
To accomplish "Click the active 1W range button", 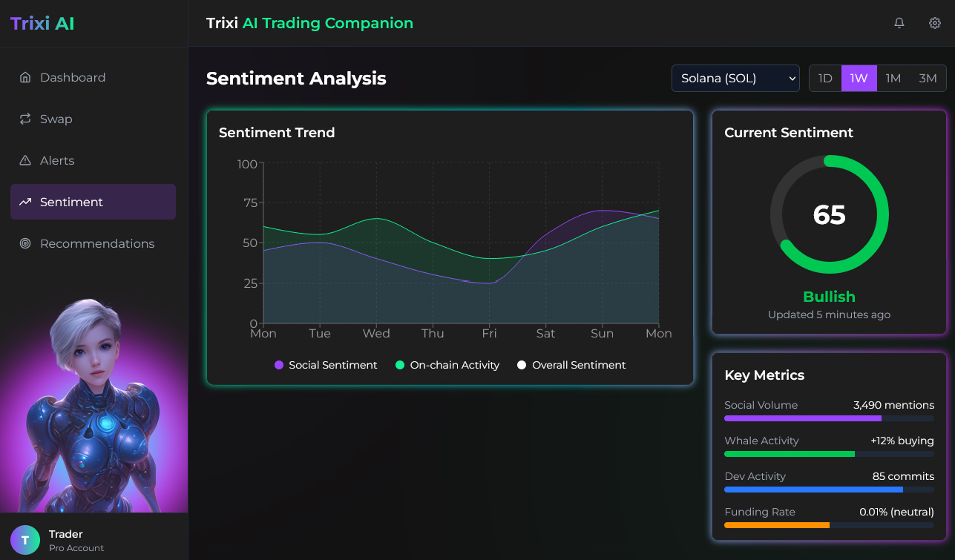I will [859, 78].
